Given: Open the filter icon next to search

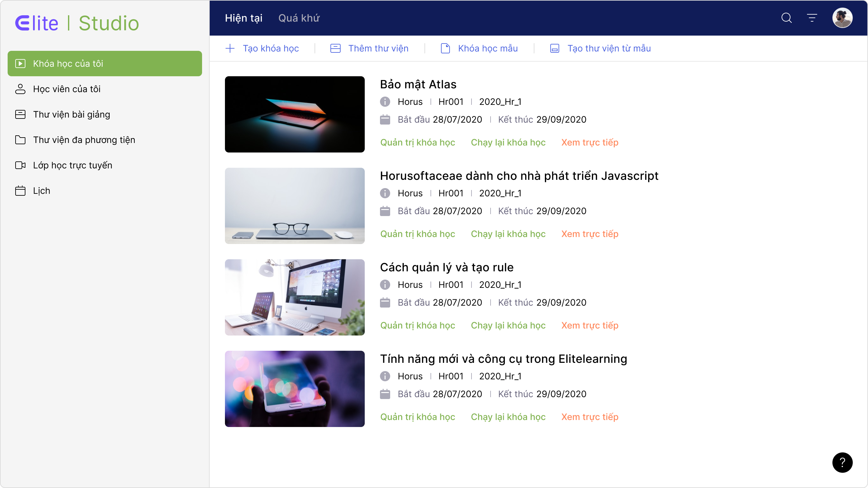Looking at the screenshot, I should click(x=812, y=18).
